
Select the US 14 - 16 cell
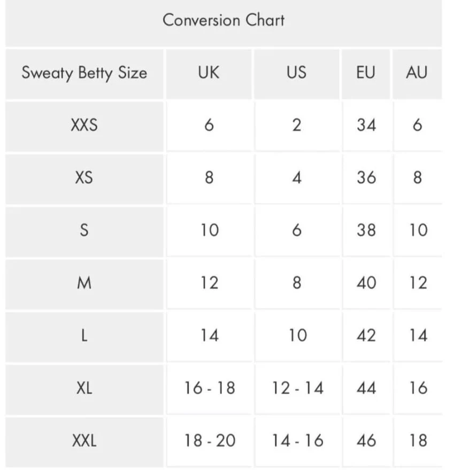[297, 441]
